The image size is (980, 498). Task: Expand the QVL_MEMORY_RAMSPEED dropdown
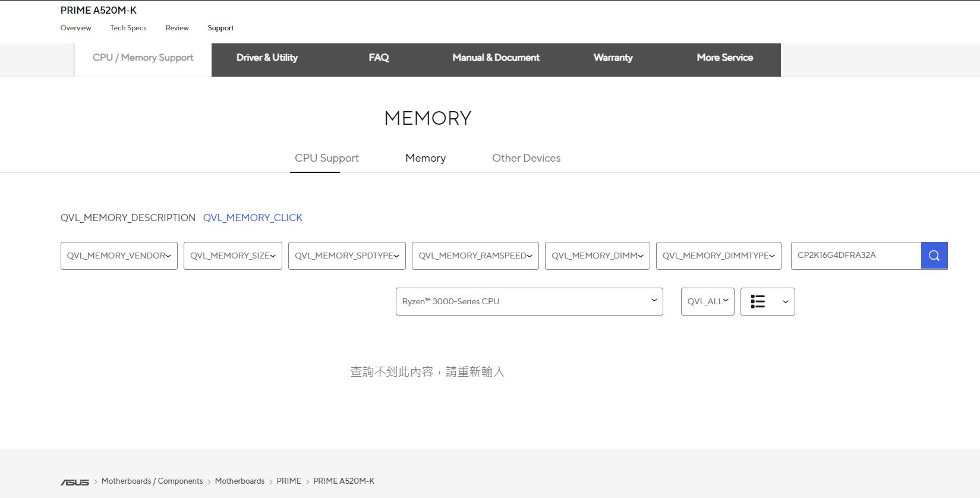475,256
